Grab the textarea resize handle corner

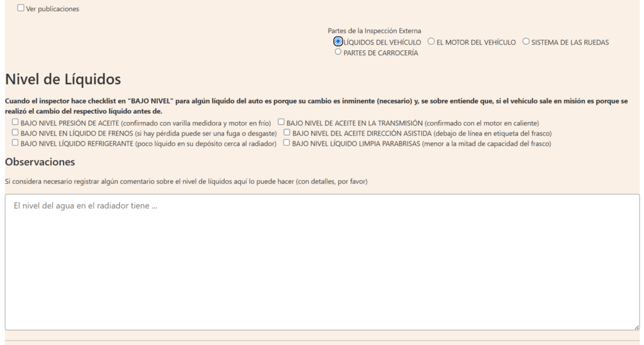point(636,327)
